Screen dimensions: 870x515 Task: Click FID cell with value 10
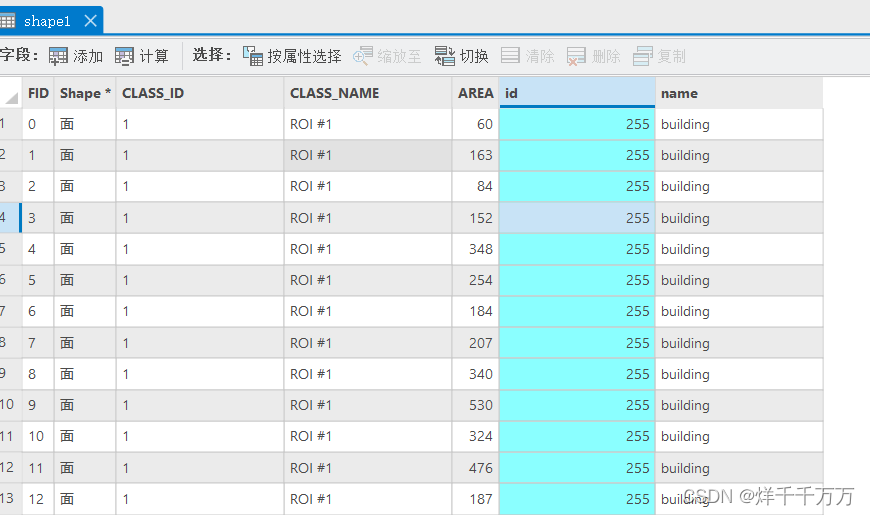(x=38, y=436)
